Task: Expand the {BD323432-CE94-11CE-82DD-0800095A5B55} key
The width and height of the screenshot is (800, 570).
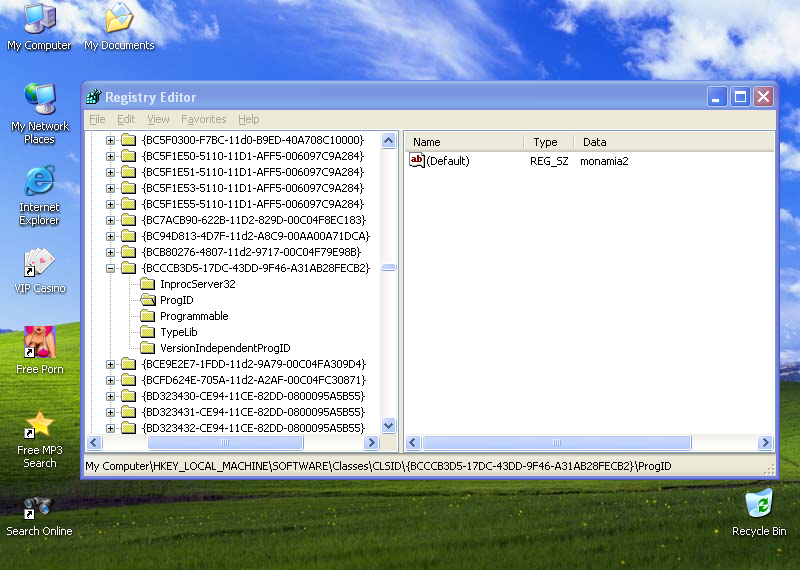Action: tap(110, 428)
